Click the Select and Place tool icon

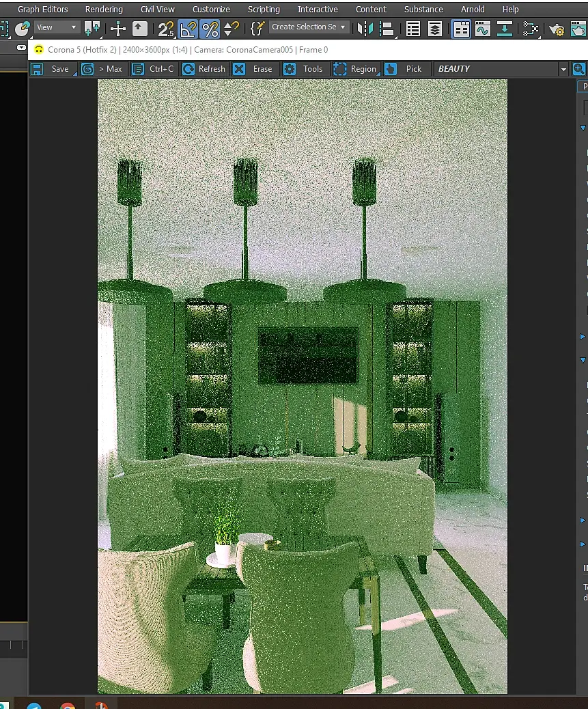click(22, 29)
